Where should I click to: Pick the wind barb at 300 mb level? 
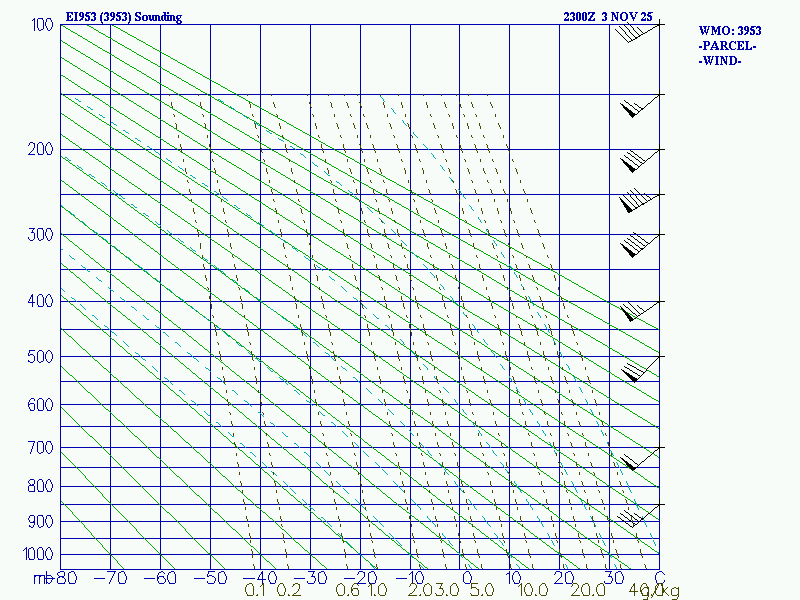(x=640, y=245)
